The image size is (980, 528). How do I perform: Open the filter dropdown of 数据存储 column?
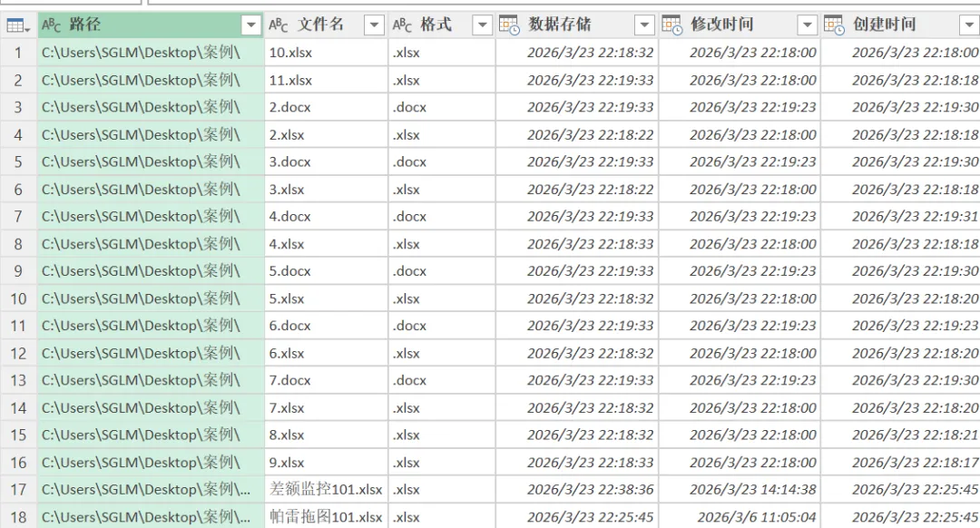(x=643, y=25)
